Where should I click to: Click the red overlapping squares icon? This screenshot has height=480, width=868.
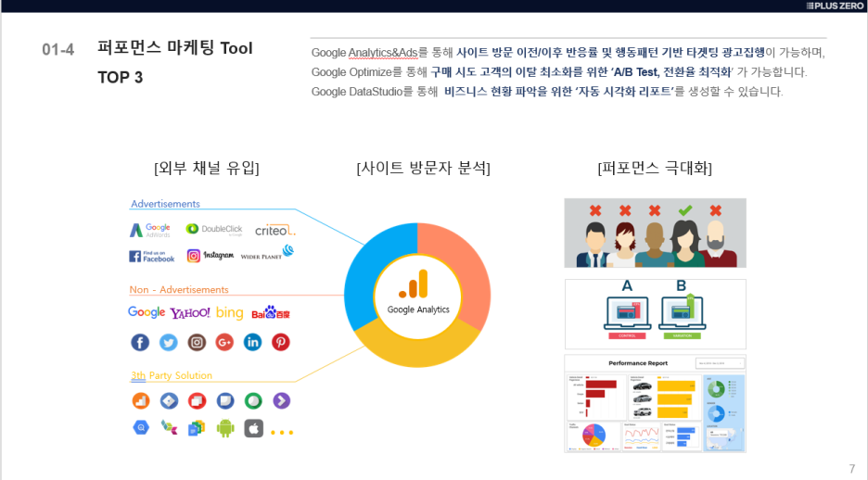click(197, 400)
